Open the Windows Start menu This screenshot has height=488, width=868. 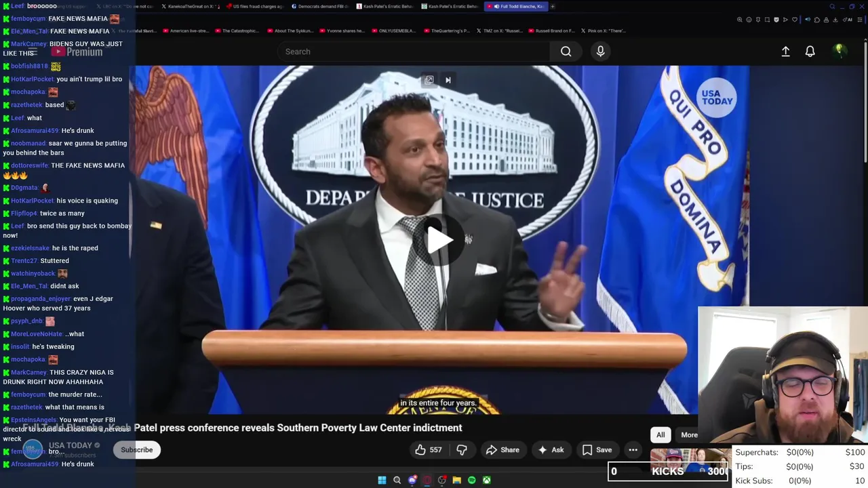coord(382,480)
